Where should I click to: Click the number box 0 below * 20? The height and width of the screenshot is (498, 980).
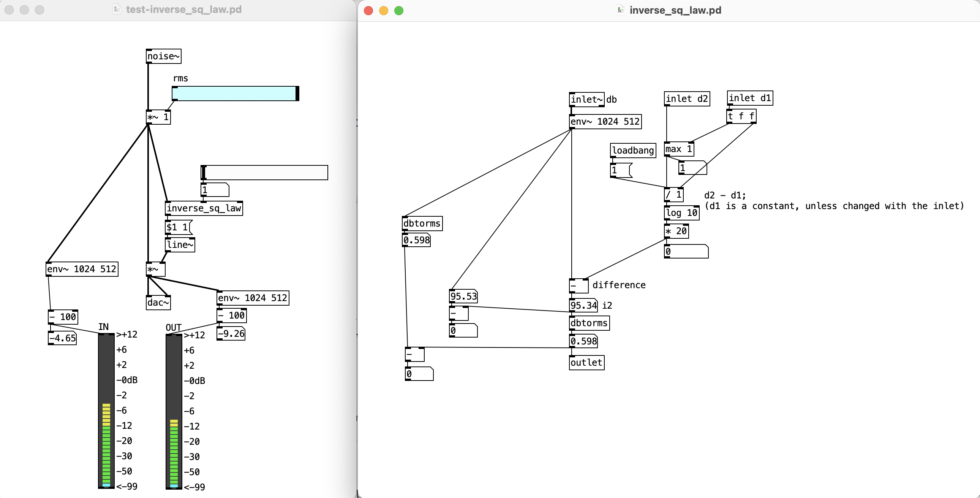(686, 251)
